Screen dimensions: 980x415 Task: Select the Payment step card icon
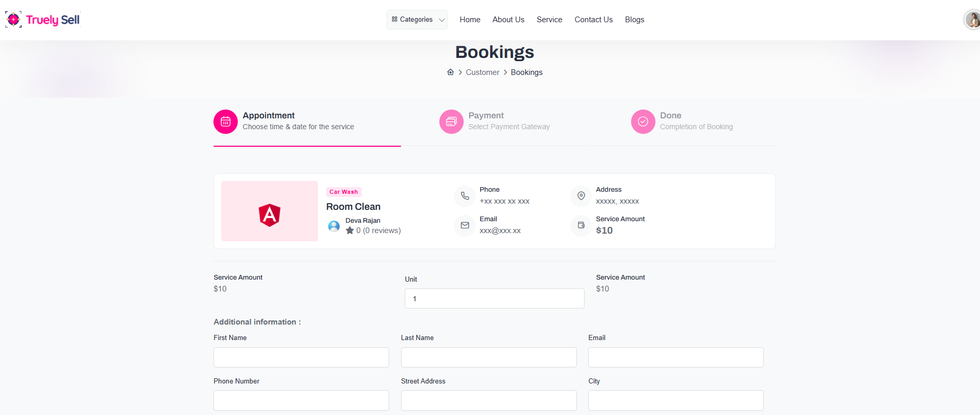tap(451, 121)
